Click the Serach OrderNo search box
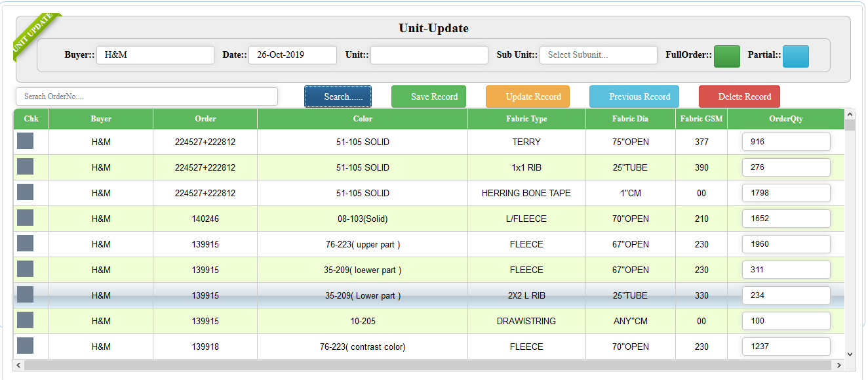This screenshot has width=868, height=380. coord(147,96)
